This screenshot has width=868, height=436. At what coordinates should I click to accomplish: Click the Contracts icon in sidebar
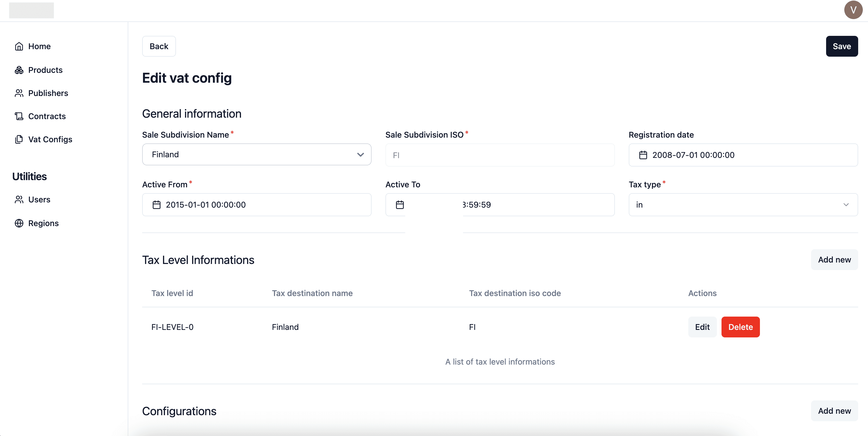(19, 116)
